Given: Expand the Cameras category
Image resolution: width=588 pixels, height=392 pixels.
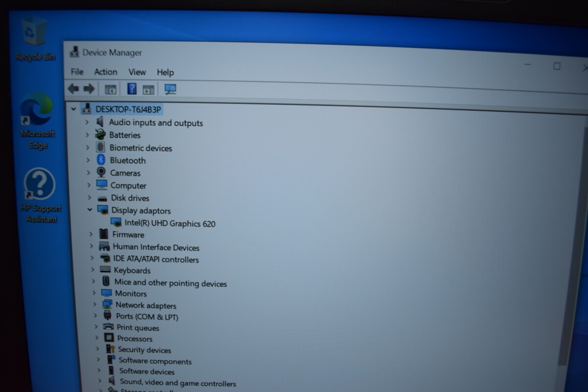Looking at the screenshot, I should pyautogui.click(x=89, y=172).
